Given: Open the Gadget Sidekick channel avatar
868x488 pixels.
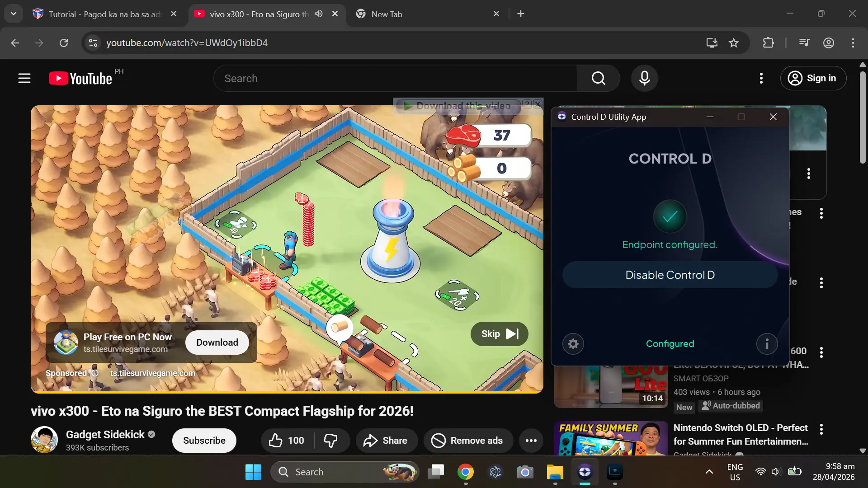Looking at the screenshot, I should (x=44, y=440).
